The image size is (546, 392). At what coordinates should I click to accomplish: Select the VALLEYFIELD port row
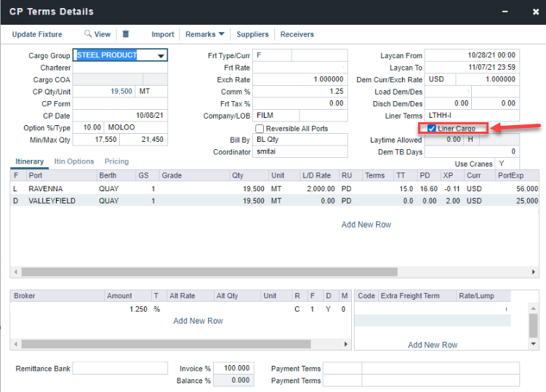point(52,201)
